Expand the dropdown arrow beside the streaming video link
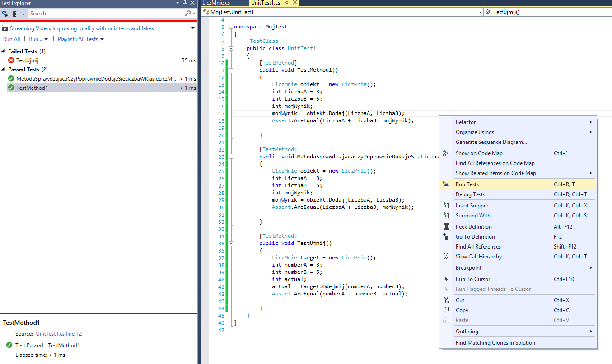612x364 pixels. (x=193, y=28)
